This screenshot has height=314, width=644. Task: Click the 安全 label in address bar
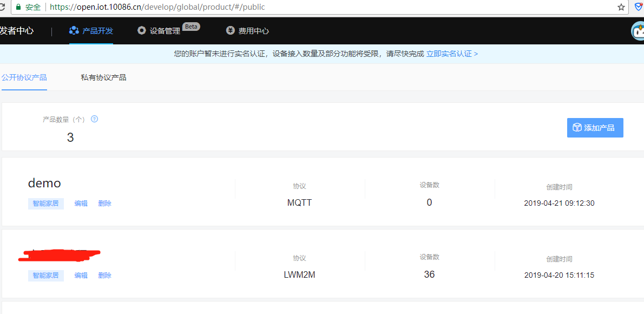[x=33, y=7]
